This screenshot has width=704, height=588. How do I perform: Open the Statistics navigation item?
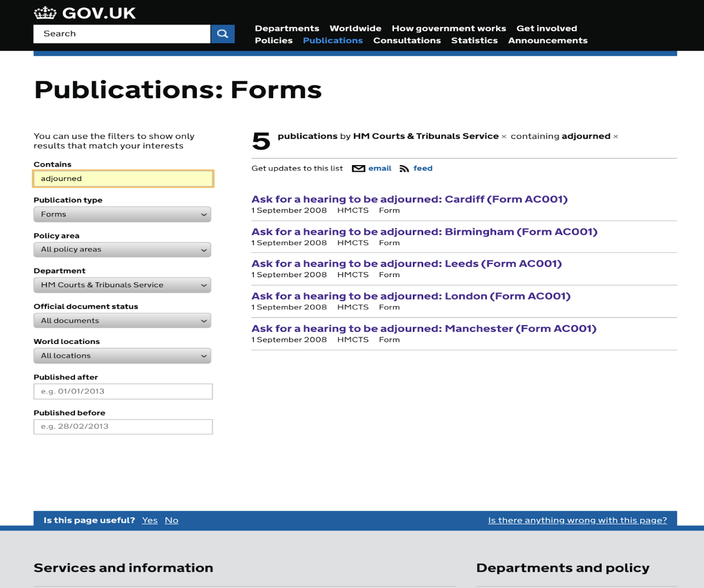[x=474, y=40]
